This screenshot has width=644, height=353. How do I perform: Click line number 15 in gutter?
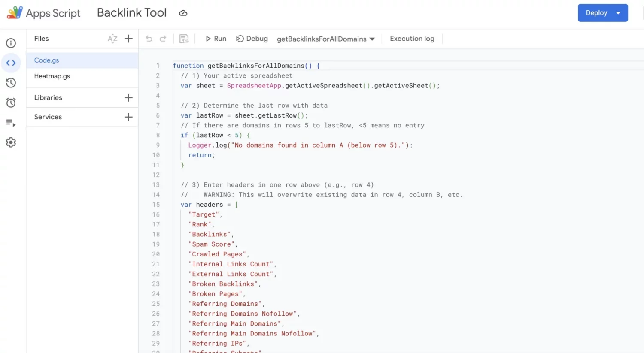point(156,205)
